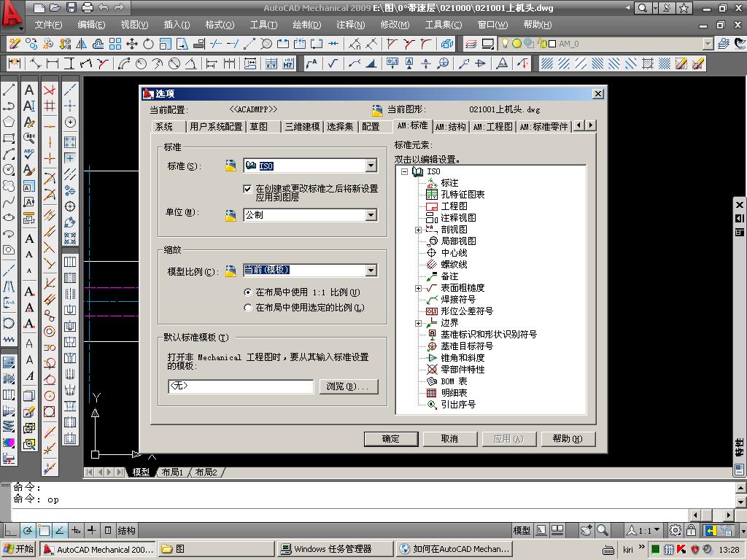Toggle polar tracking in the status bar
Viewport: 747px width, 560px height.
[x=28, y=530]
